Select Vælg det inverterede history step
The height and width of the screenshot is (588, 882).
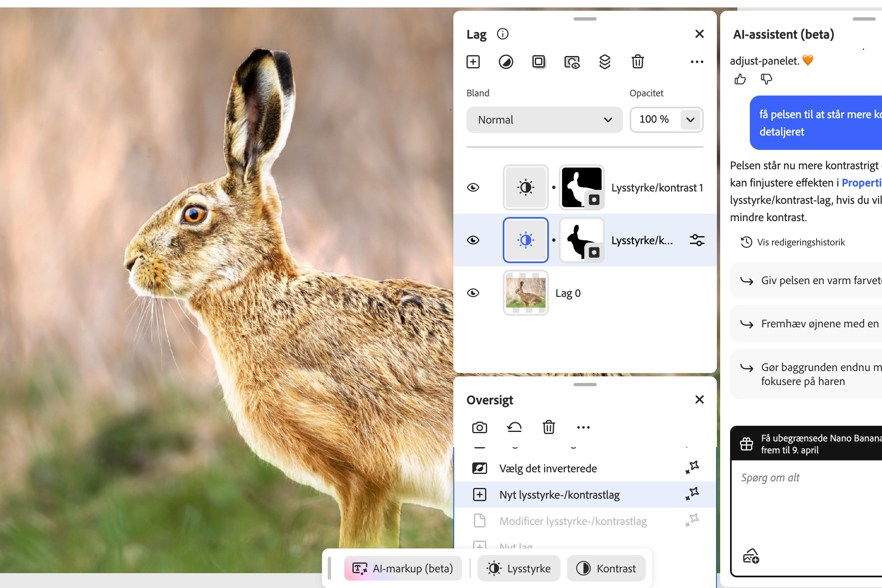(x=548, y=469)
